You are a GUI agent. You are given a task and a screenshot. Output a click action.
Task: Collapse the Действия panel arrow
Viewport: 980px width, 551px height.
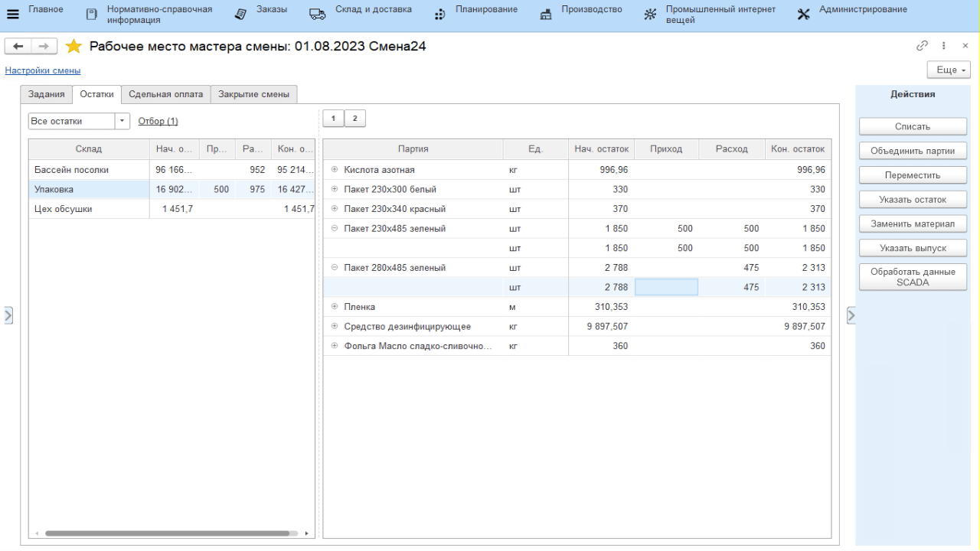850,315
